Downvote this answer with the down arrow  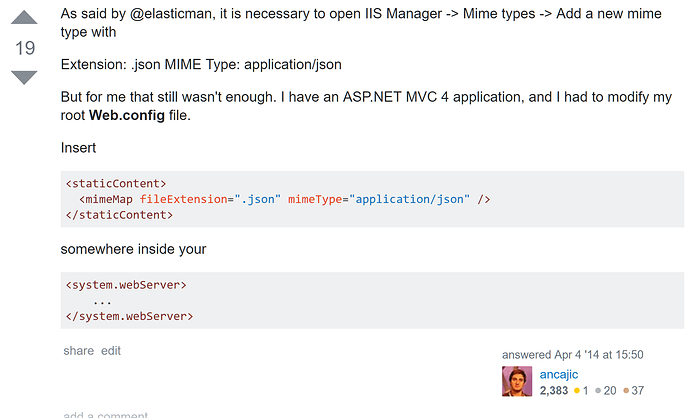coord(24,77)
